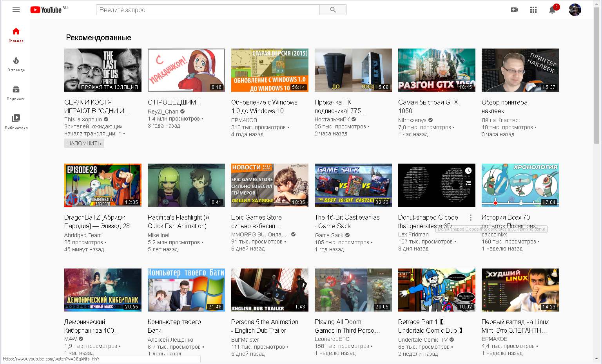Visit the Лёша Кластер channel
Viewport: 602px width, 364px height.
(x=500, y=120)
